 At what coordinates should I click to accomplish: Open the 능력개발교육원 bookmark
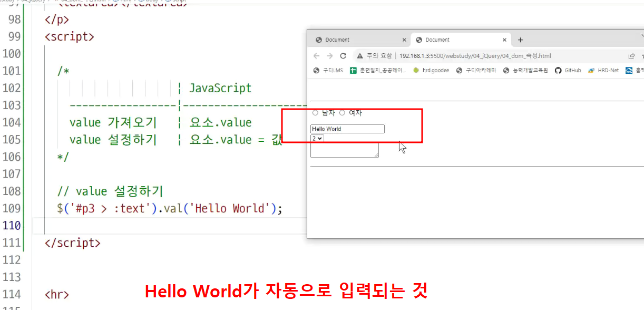[x=525, y=71]
